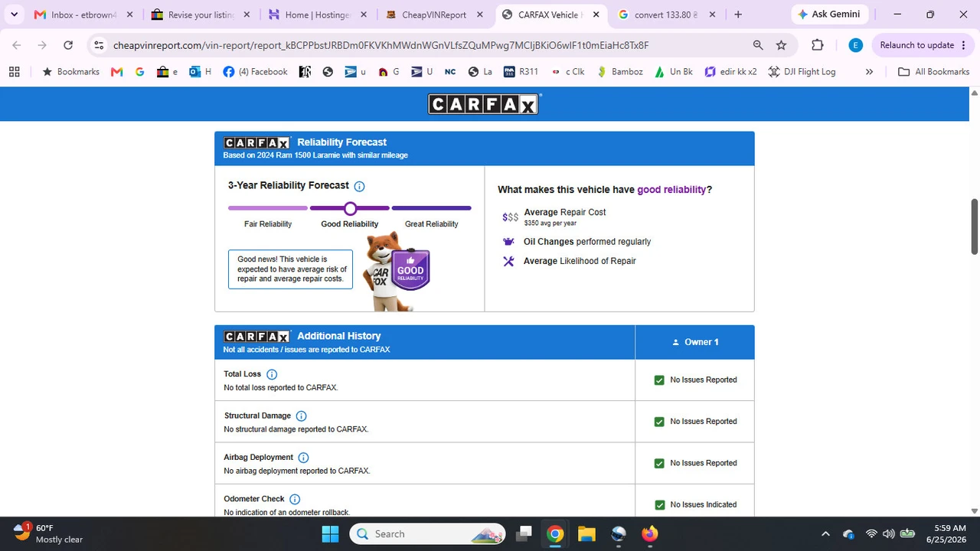This screenshot has width=980, height=551.
Task: Open the Chrome profile avatar E
Action: coord(856,45)
